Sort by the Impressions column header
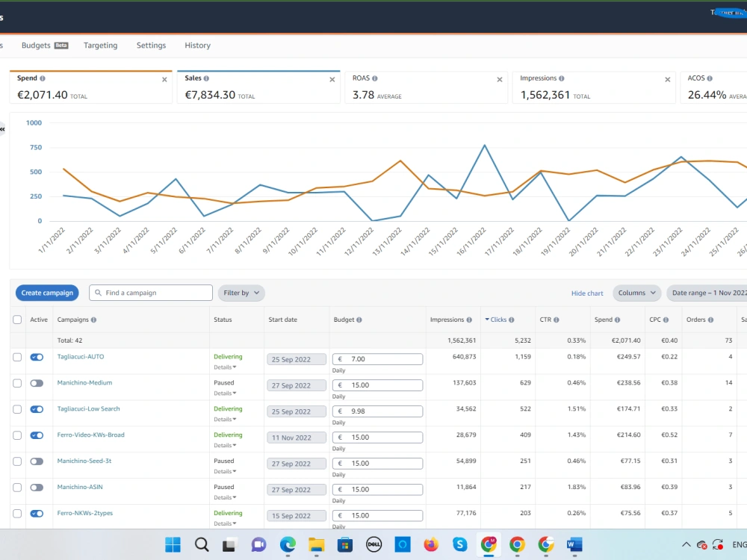 click(447, 320)
